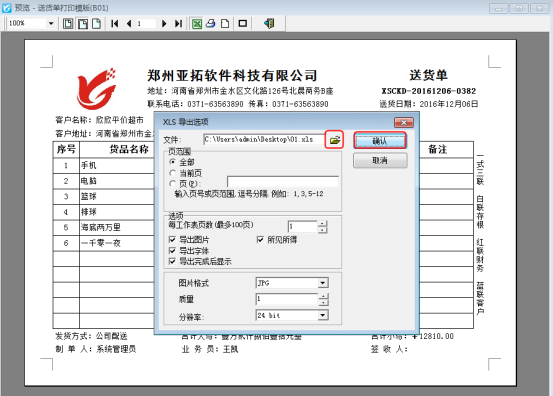Expand the 分辨率 24 bit dropdown
Screen dimensions: 553x396
point(323,315)
